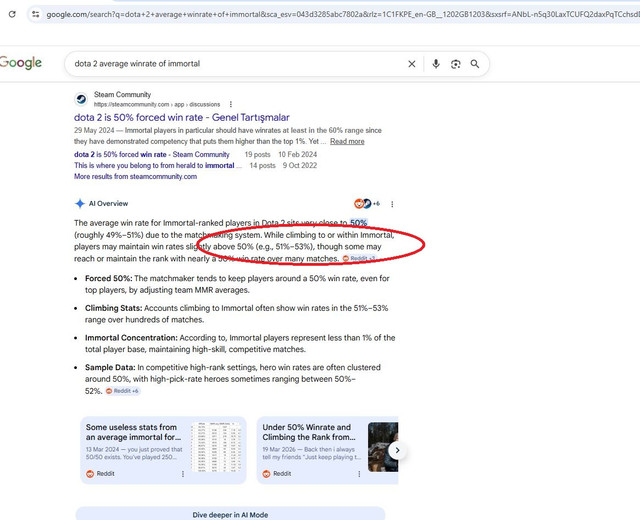Advance the source carousel with next arrow
This screenshot has width=640, height=520.
click(397, 450)
